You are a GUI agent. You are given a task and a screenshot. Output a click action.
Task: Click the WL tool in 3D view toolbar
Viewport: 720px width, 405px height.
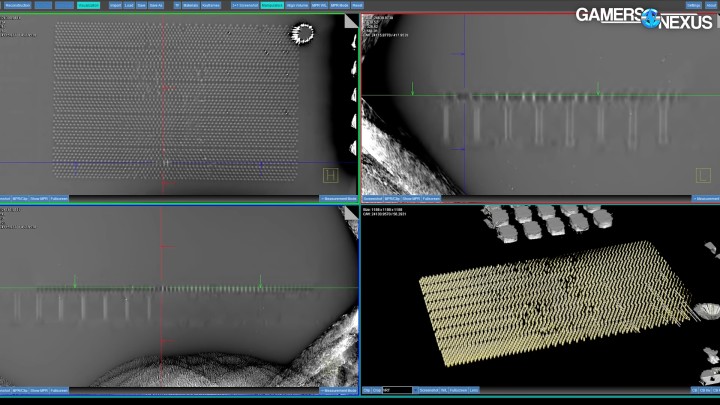coord(445,389)
